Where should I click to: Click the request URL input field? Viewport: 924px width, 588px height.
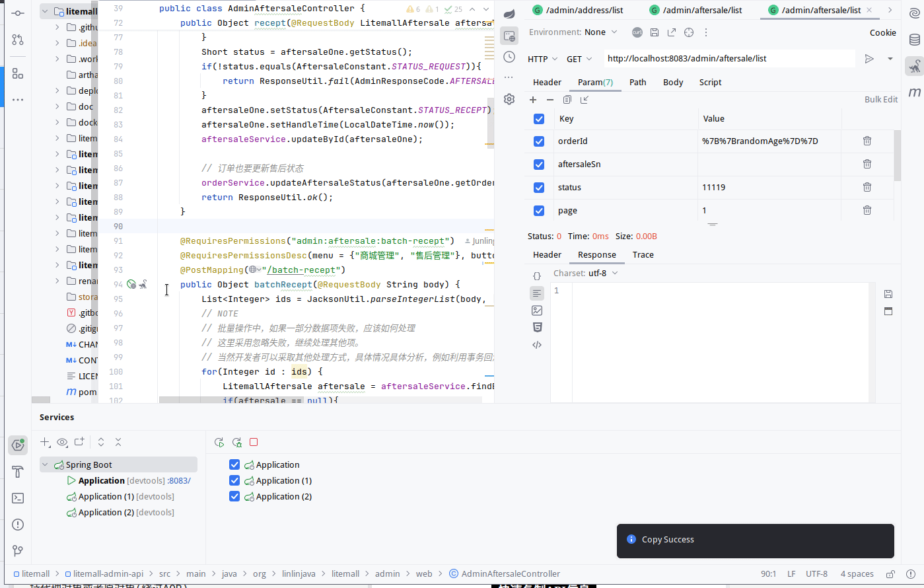[729, 59]
